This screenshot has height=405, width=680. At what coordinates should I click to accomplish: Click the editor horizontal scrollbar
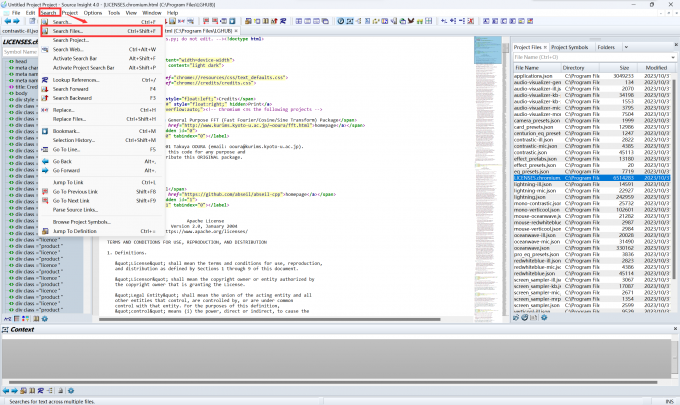coord(270,320)
